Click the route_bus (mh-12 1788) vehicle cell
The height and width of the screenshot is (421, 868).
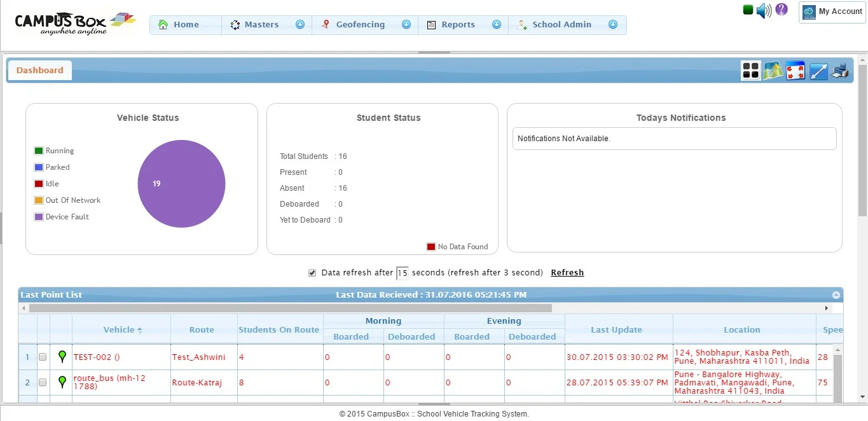[x=121, y=383]
